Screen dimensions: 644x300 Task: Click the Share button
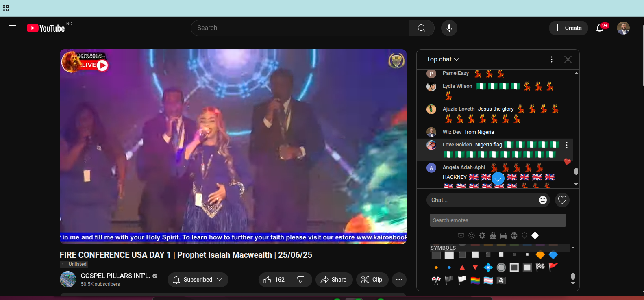(333, 280)
